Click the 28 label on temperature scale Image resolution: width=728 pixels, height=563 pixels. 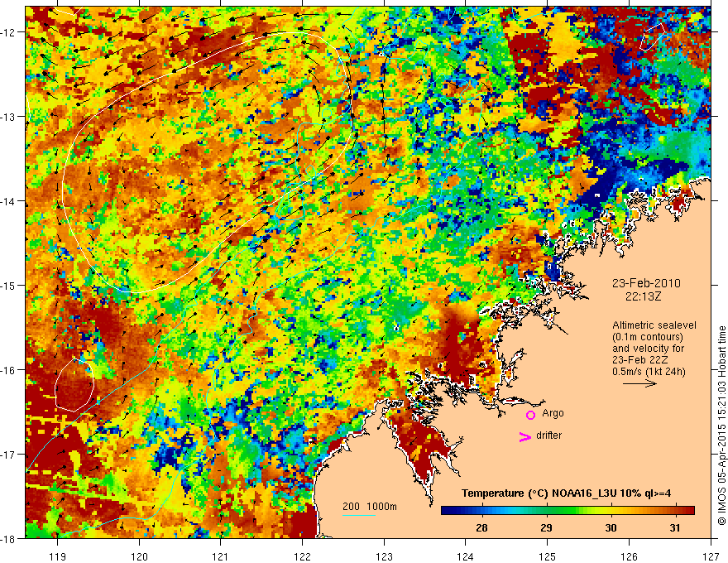(482, 527)
